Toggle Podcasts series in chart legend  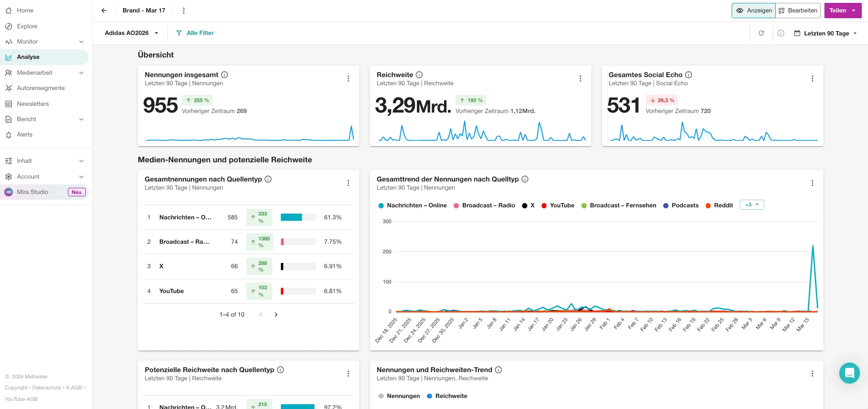[681, 205]
